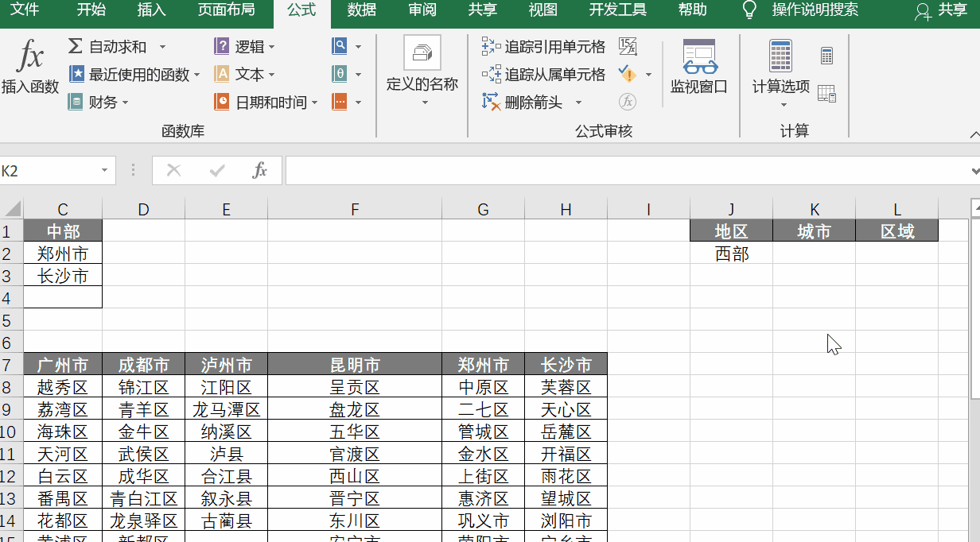Expand the Recently Used functions arrow

(197, 75)
